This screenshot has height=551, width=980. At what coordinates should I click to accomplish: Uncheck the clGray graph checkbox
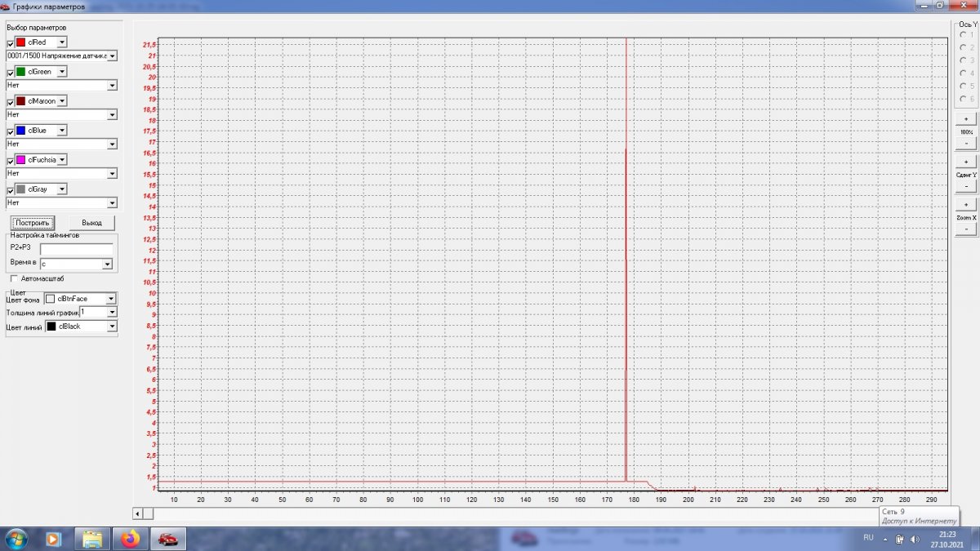pyautogui.click(x=11, y=190)
